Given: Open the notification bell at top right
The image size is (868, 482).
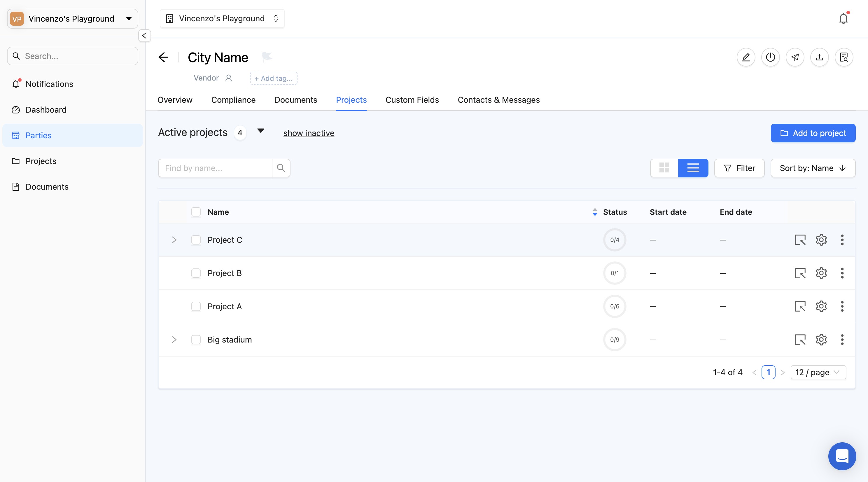Looking at the screenshot, I should coord(843,19).
